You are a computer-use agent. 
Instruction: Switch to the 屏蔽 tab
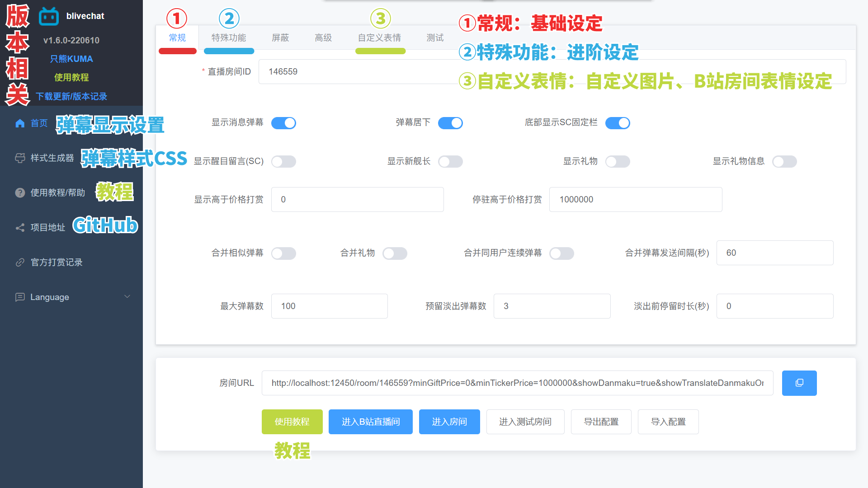click(x=280, y=38)
